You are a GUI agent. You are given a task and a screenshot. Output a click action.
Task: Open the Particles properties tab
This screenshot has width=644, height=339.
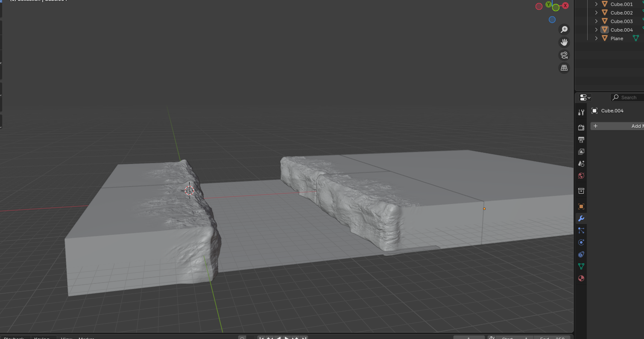point(581,230)
